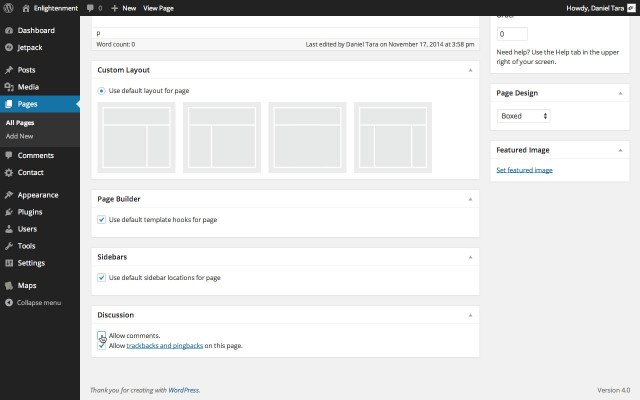Open the Page Design 'Boxed' dropdown

tap(524, 116)
